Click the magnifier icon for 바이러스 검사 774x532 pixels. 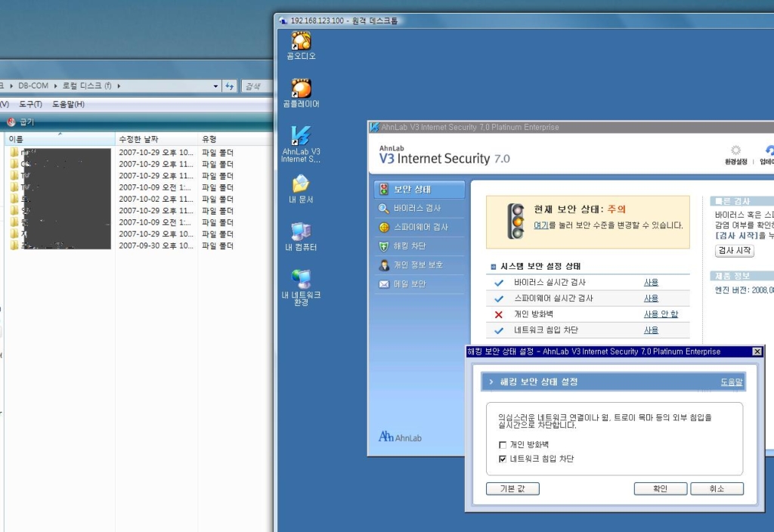click(383, 209)
